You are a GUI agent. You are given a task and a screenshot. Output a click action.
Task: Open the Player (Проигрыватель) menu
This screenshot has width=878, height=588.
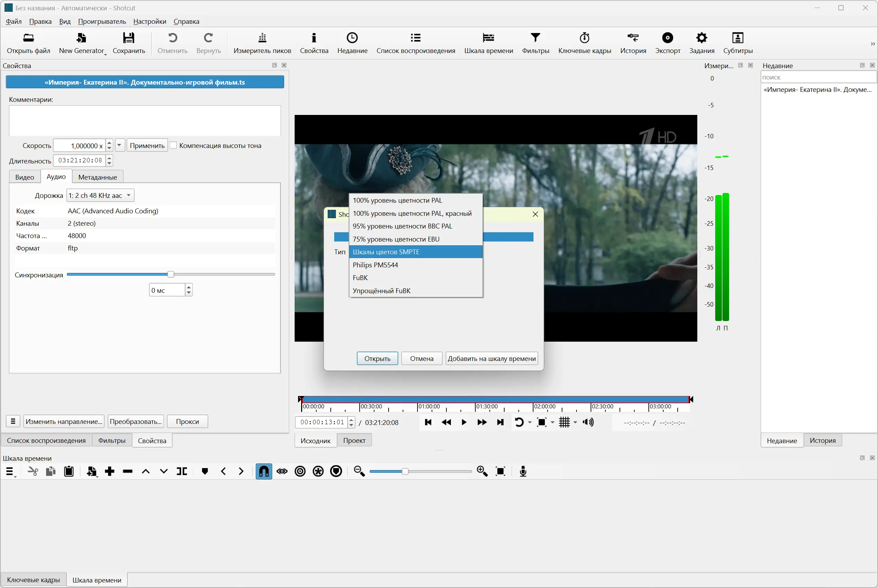(x=102, y=21)
